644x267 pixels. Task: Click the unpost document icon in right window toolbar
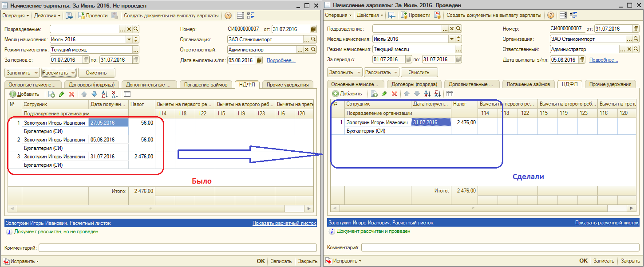437,16
